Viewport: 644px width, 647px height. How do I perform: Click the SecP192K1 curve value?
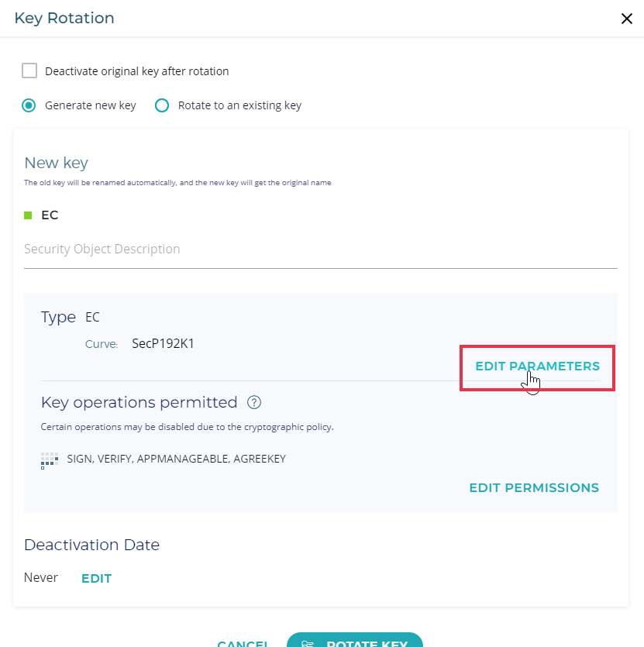(164, 343)
